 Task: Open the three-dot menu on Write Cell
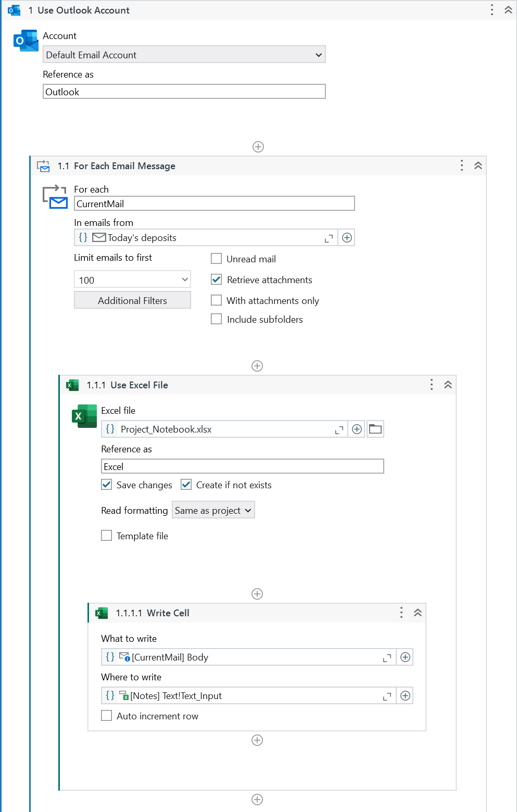(401, 613)
